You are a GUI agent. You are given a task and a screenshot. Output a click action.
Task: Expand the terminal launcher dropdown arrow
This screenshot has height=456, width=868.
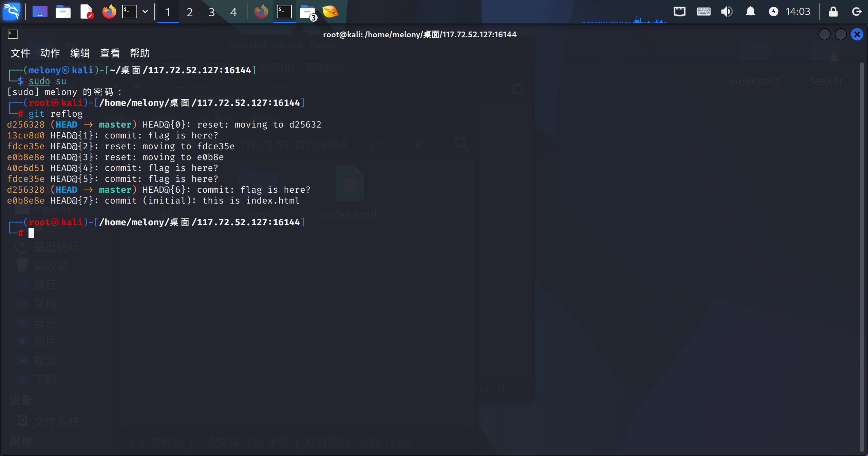(145, 12)
